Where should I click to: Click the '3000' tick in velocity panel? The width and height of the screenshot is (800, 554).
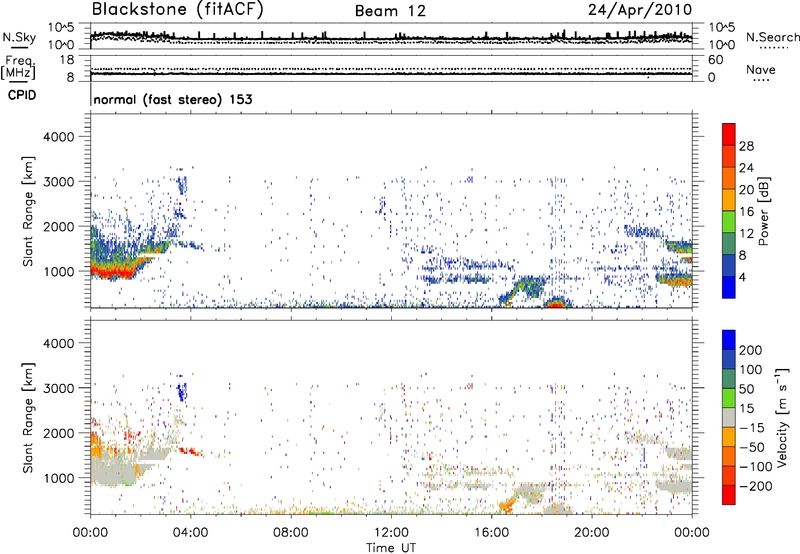pyautogui.click(x=58, y=388)
